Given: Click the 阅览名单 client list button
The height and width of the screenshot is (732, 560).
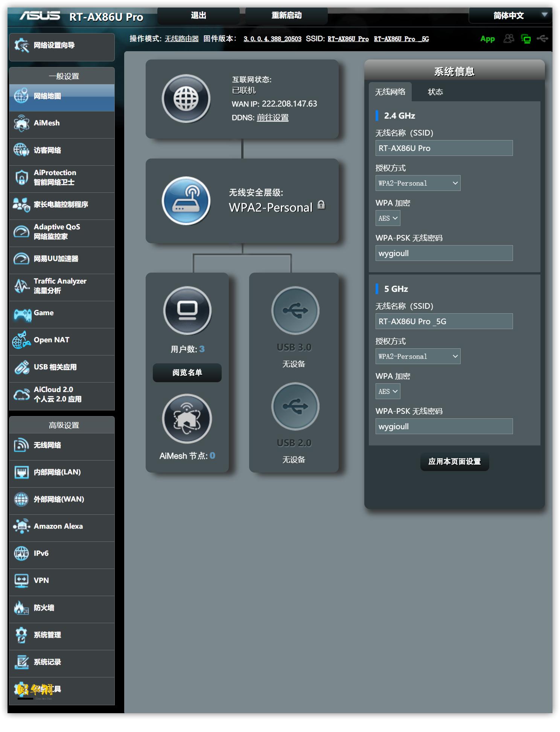Looking at the screenshot, I should coord(187,372).
